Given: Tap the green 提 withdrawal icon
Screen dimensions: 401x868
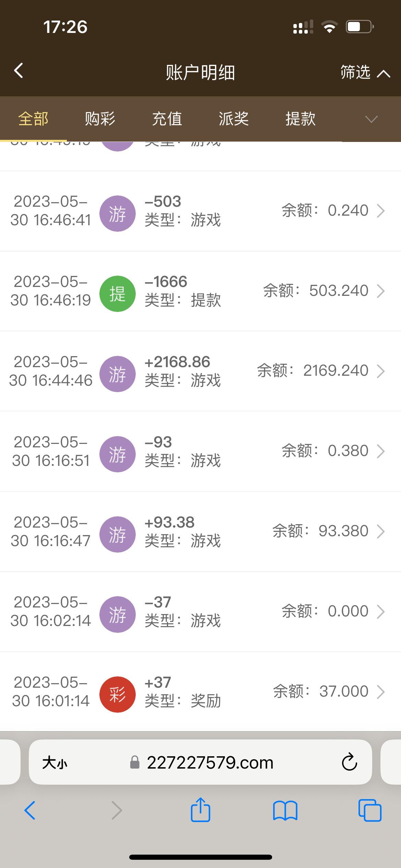Looking at the screenshot, I should tap(118, 294).
